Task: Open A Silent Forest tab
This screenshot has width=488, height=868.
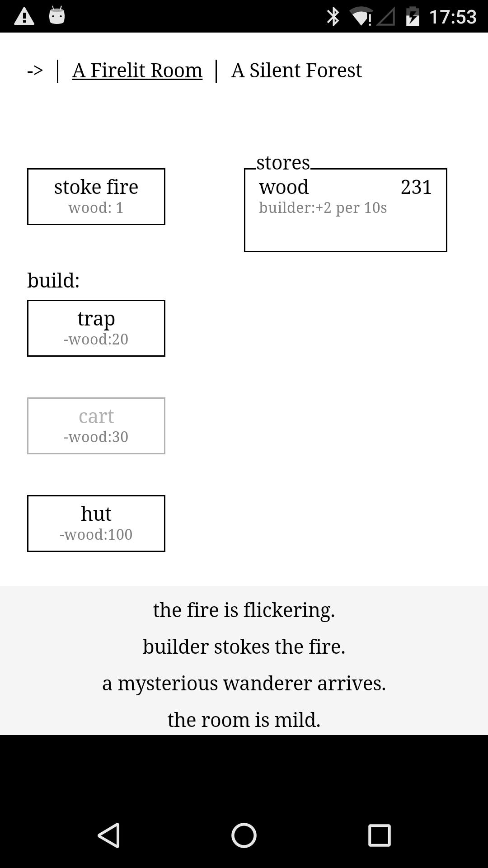Action: (296, 71)
